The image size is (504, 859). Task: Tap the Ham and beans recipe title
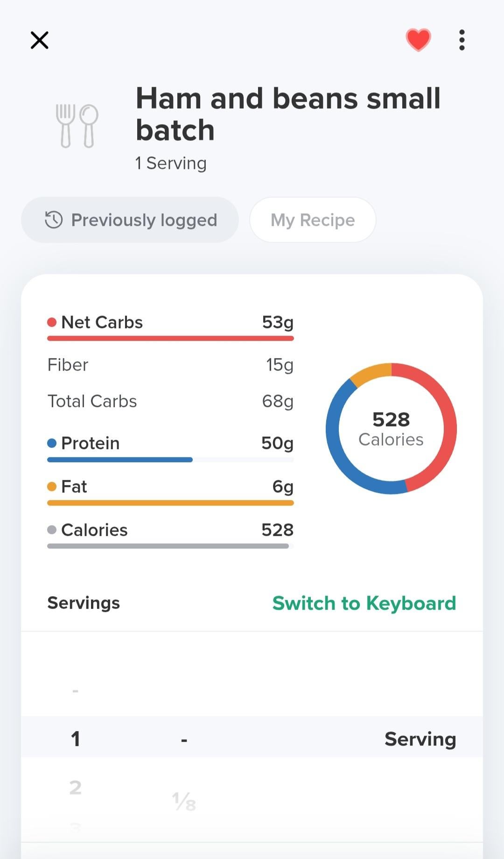tap(288, 114)
